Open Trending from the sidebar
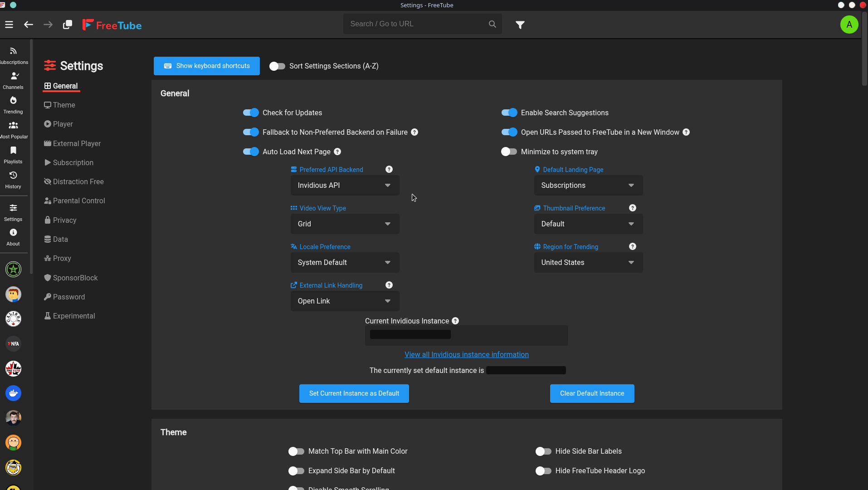868x490 pixels. [13, 105]
